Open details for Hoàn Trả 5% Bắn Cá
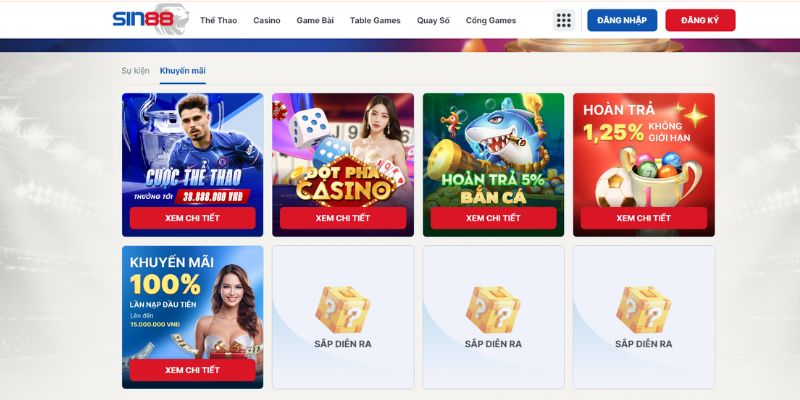 [x=493, y=218]
